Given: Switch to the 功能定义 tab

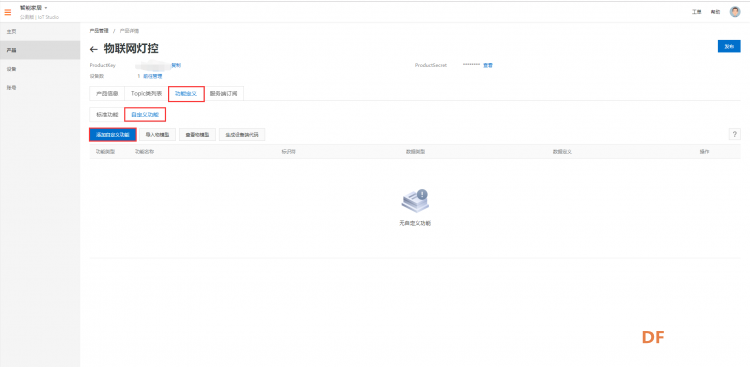Looking at the screenshot, I should 186,94.
